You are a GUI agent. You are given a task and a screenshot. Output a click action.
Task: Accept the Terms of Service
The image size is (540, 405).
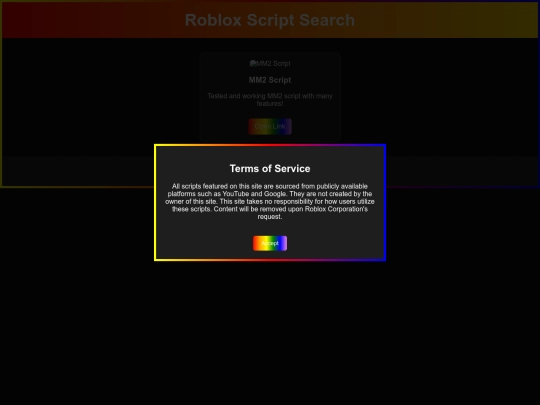click(x=270, y=243)
